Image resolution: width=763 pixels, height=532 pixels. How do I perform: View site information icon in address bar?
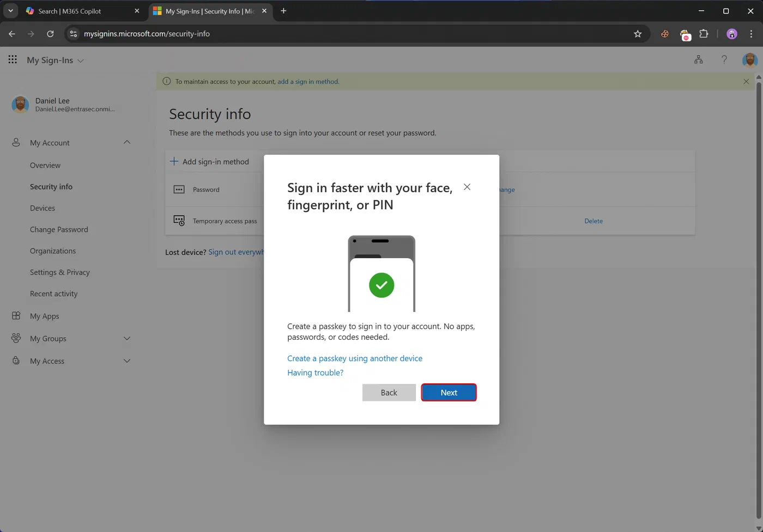(74, 34)
